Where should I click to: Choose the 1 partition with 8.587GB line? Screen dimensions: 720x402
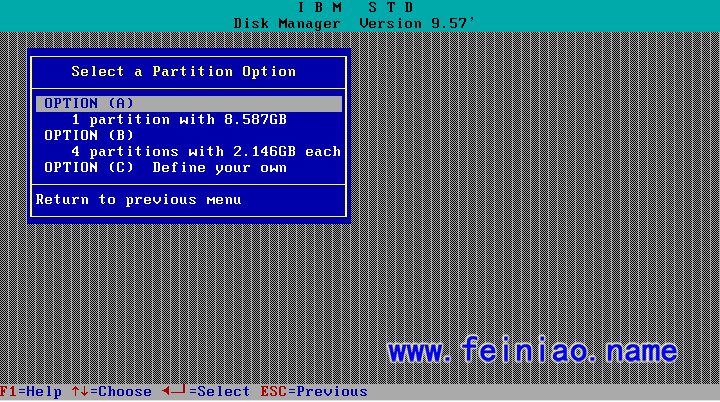pos(179,120)
